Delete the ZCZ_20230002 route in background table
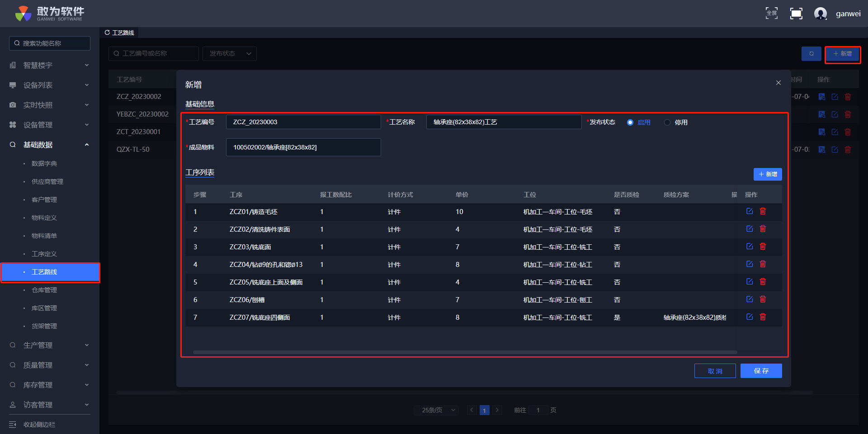868x434 pixels. tap(848, 97)
